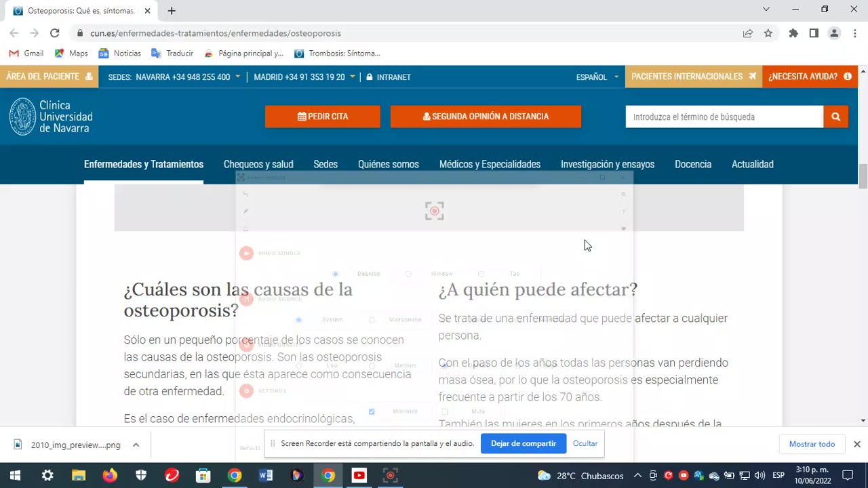Show hidden system tray icons chevron

(638, 476)
